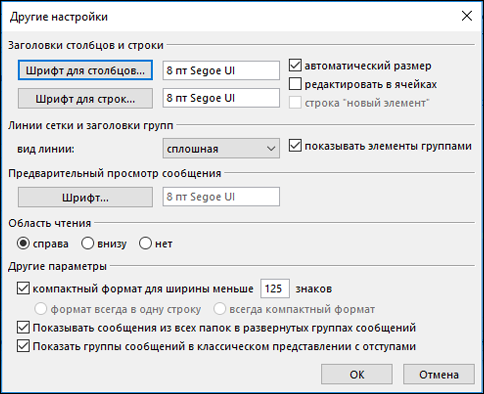Confirm settings with the OK button
Viewport: 484px width, 394px height.
357,374
